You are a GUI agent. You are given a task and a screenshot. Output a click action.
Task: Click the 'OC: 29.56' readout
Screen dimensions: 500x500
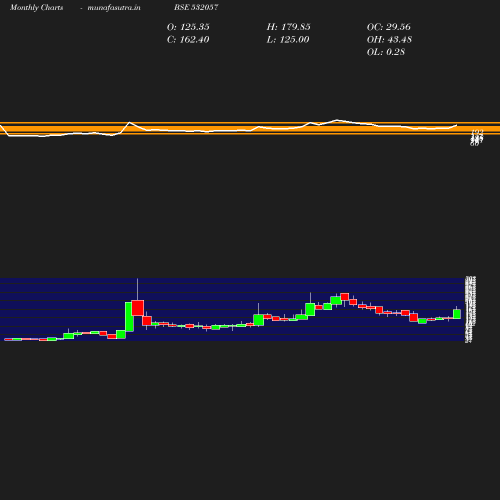tap(388, 27)
